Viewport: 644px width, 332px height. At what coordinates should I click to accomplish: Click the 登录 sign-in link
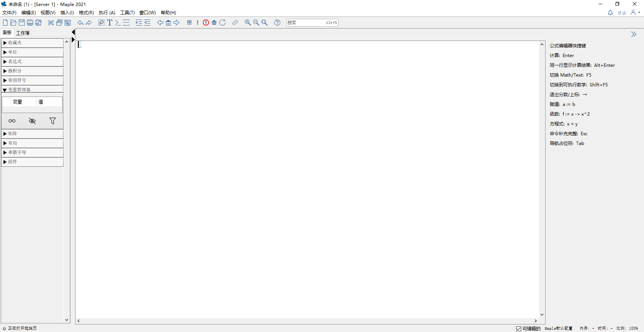pos(622,13)
